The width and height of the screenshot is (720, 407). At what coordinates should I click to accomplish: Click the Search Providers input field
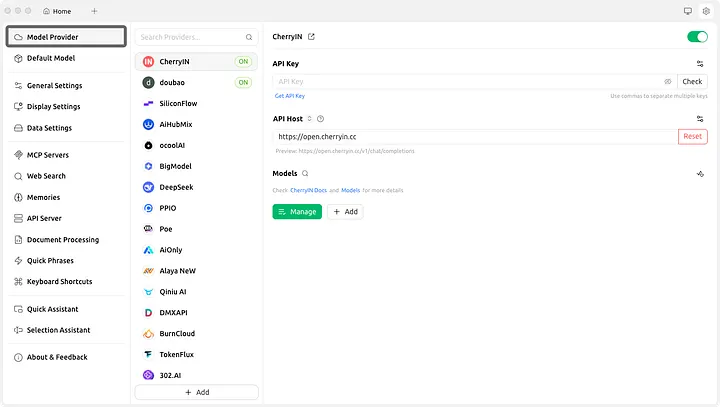[190, 37]
